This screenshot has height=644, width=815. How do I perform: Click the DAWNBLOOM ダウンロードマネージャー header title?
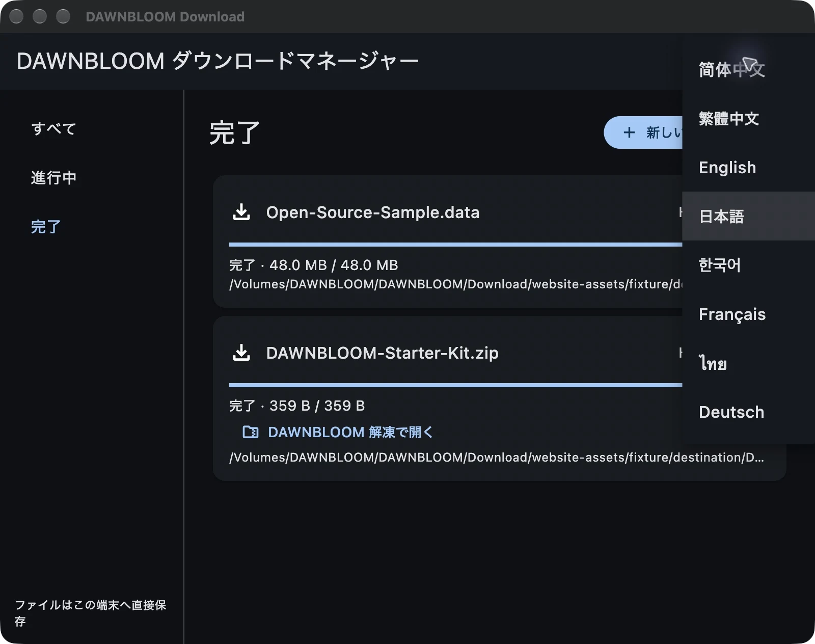tap(218, 61)
